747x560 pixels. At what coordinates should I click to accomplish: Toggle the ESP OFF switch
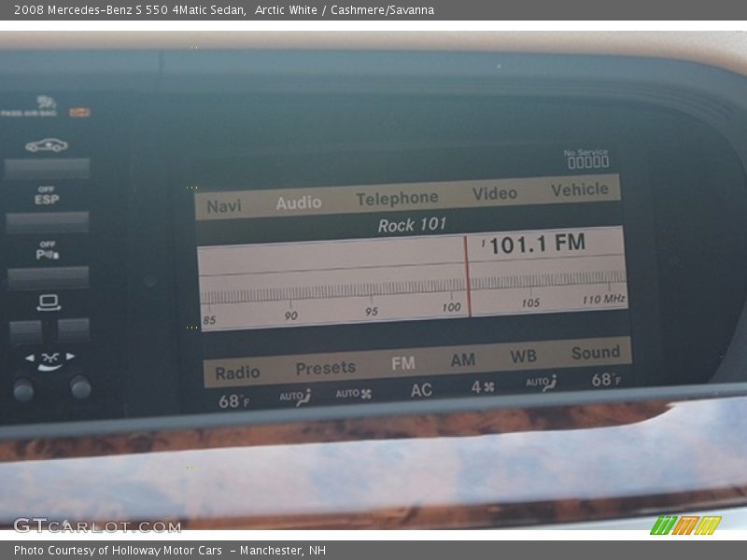(47, 220)
